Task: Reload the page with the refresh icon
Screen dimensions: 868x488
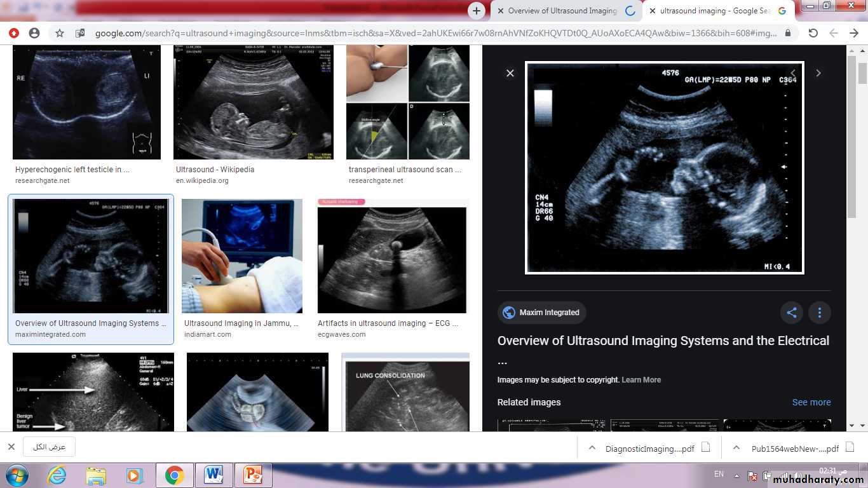Action: [x=813, y=33]
